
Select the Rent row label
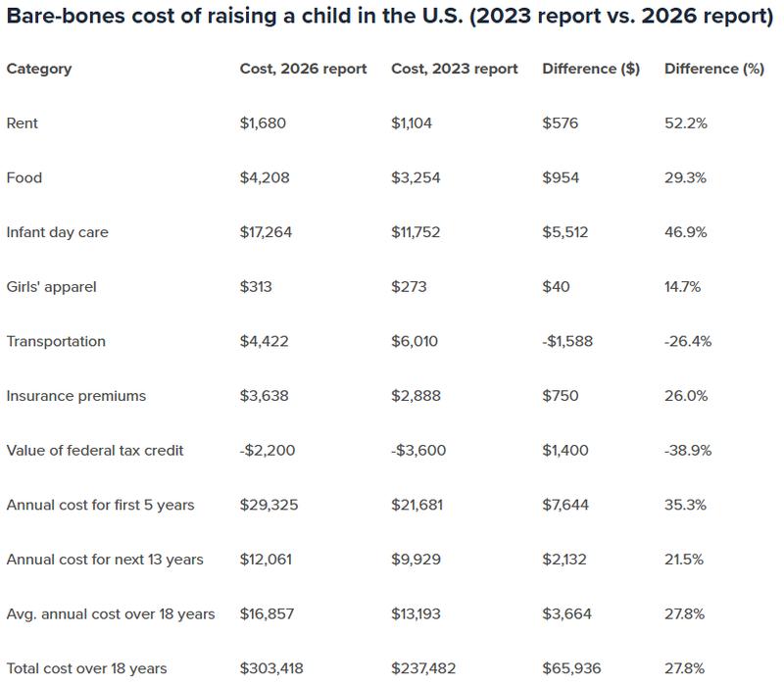coord(23,123)
